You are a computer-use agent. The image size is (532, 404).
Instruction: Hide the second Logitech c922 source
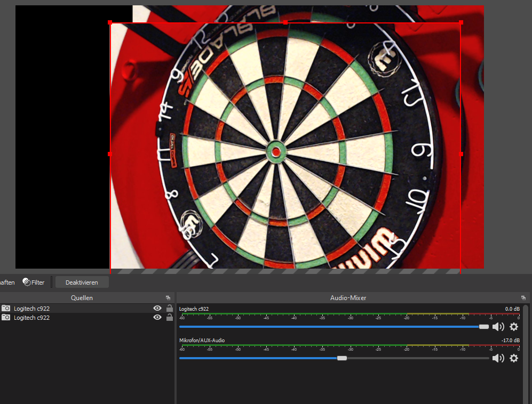pos(157,317)
